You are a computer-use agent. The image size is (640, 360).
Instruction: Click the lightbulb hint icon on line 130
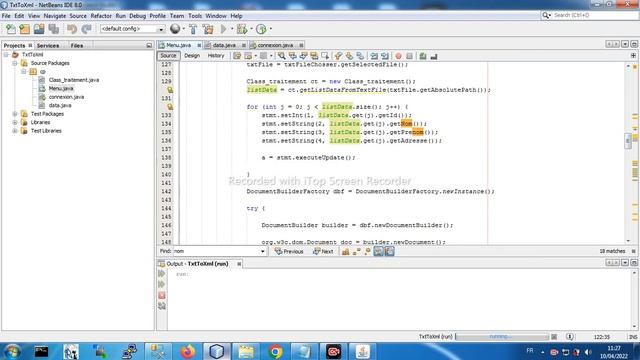[170, 90]
